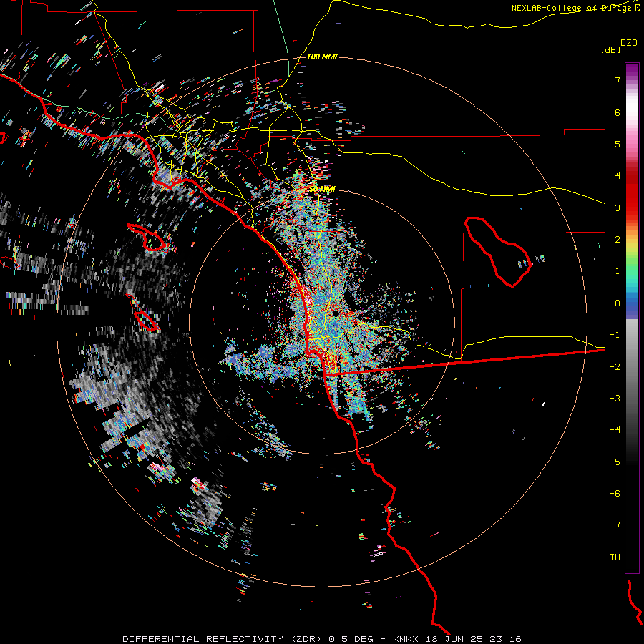Image resolution: width=644 pixels, height=644 pixels.
Task: Click the -5 value on color scale
Action: 615,462
